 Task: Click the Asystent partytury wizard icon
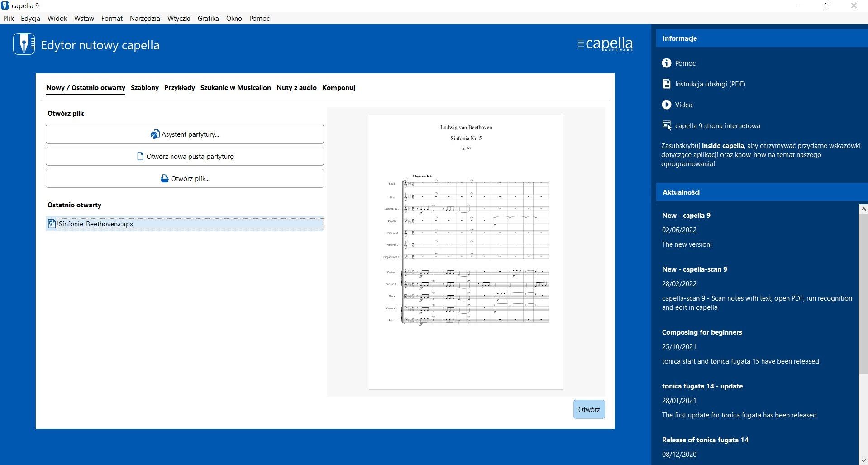tap(155, 134)
